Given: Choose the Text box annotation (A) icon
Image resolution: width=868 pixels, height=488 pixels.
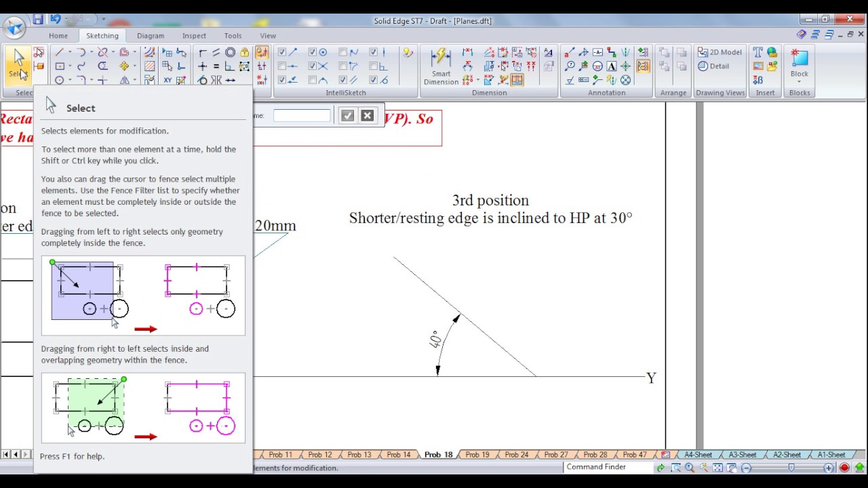Looking at the screenshot, I should coord(611,66).
